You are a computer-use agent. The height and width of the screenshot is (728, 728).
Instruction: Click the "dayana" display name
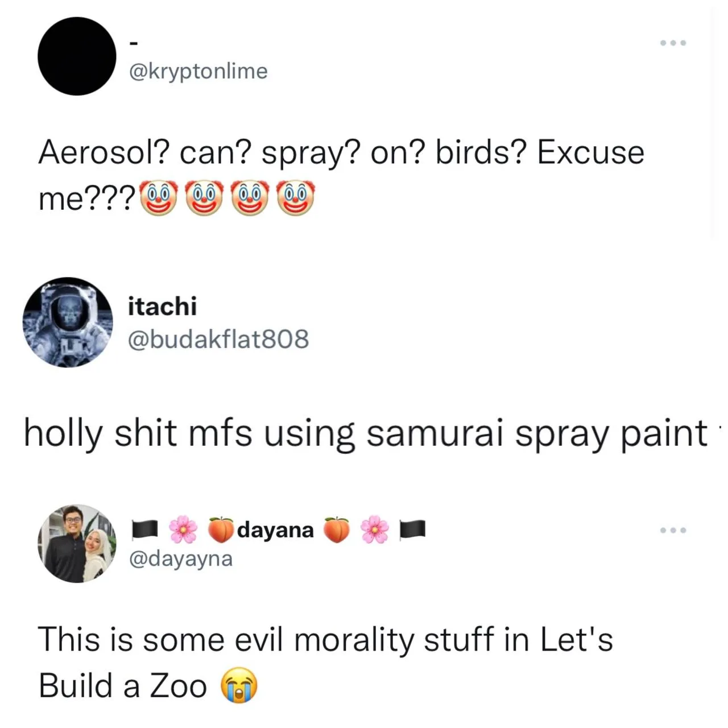point(276,530)
